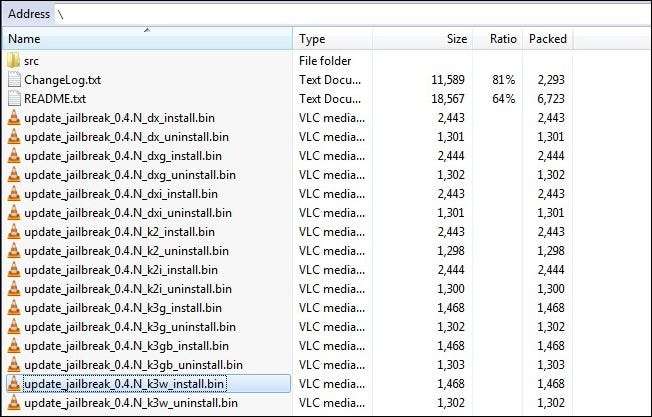Select update_jailbreak_0.4.N_dxi_install.bin
The height and width of the screenshot is (417, 652).
pos(121,194)
